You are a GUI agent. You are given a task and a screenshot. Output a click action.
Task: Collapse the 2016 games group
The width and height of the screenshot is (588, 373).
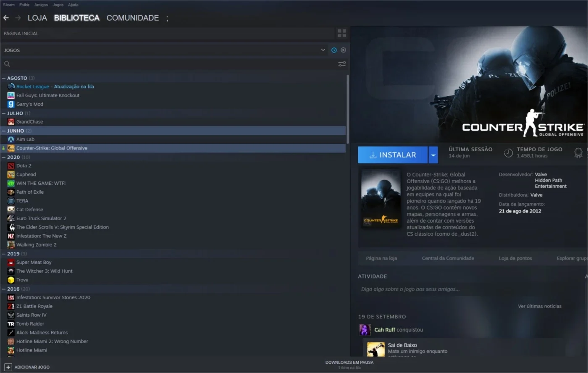[3, 289]
